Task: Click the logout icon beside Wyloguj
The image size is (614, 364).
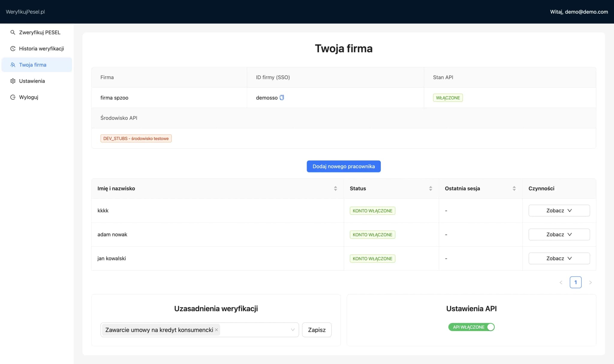Action: pos(13,97)
